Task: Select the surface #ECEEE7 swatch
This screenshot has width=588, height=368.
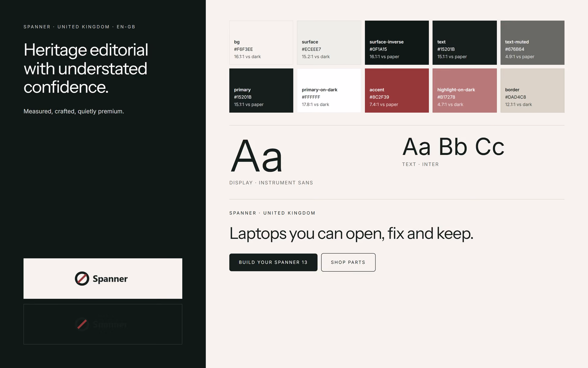Action: point(329,43)
